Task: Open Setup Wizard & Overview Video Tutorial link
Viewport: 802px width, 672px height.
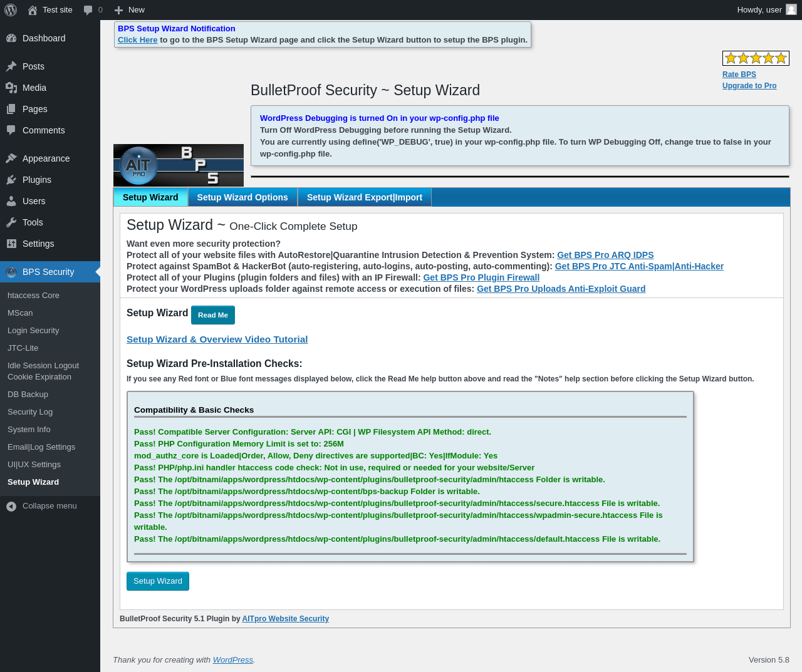Action: tap(217, 339)
